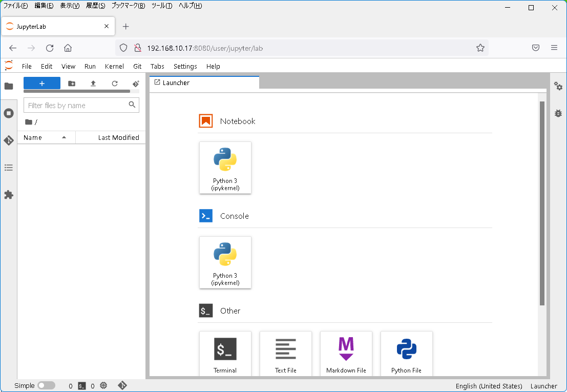Image resolution: width=567 pixels, height=392 pixels.
Task: Click the browser address bar URL
Action: (205, 48)
